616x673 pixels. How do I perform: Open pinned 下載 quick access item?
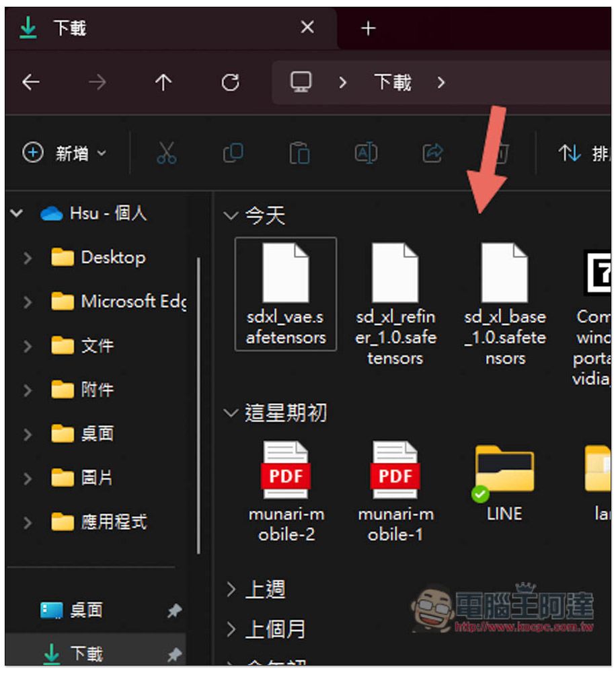pyautogui.click(x=73, y=653)
